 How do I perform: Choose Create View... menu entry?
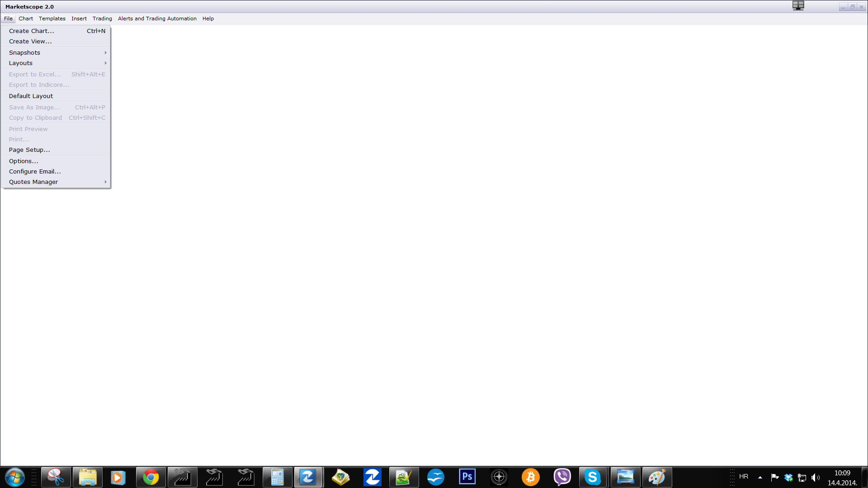pos(56,41)
